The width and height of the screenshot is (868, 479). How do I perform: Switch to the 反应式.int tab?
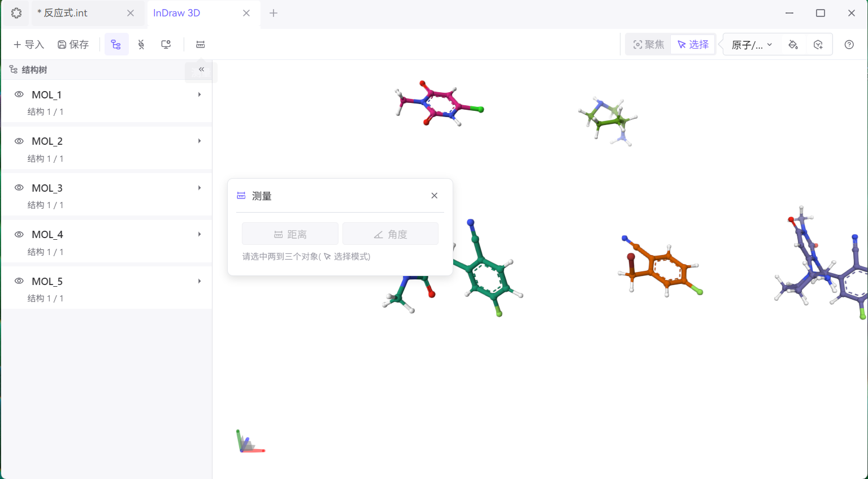coord(64,12)
